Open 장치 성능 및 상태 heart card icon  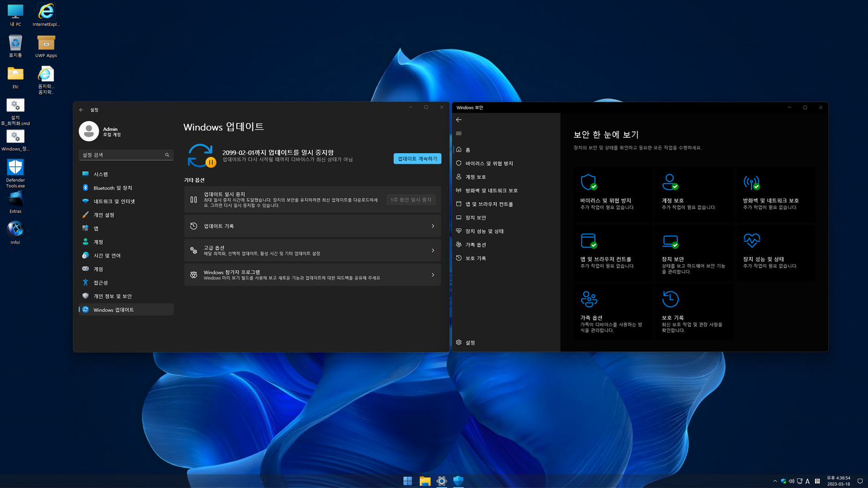click(x=752, y=240)
